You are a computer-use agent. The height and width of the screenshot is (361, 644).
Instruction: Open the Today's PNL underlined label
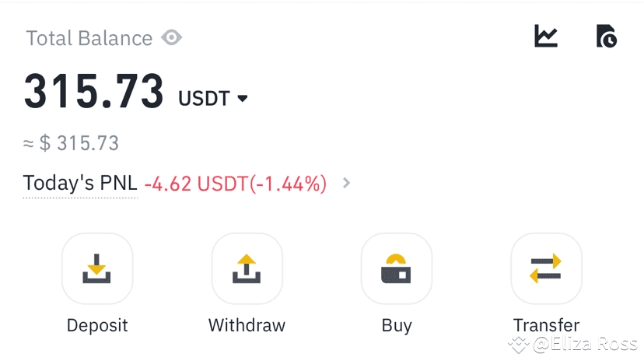point(80,184)
